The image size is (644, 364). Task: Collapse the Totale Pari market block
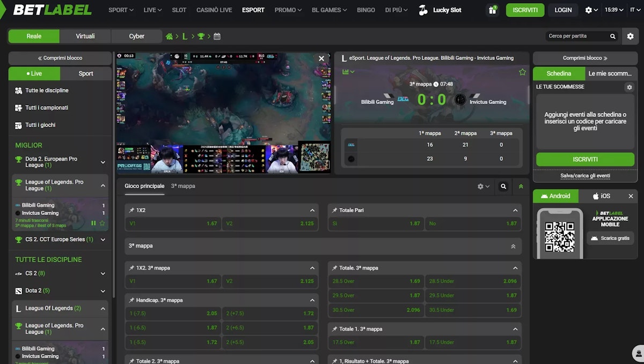tap(515, 210)
